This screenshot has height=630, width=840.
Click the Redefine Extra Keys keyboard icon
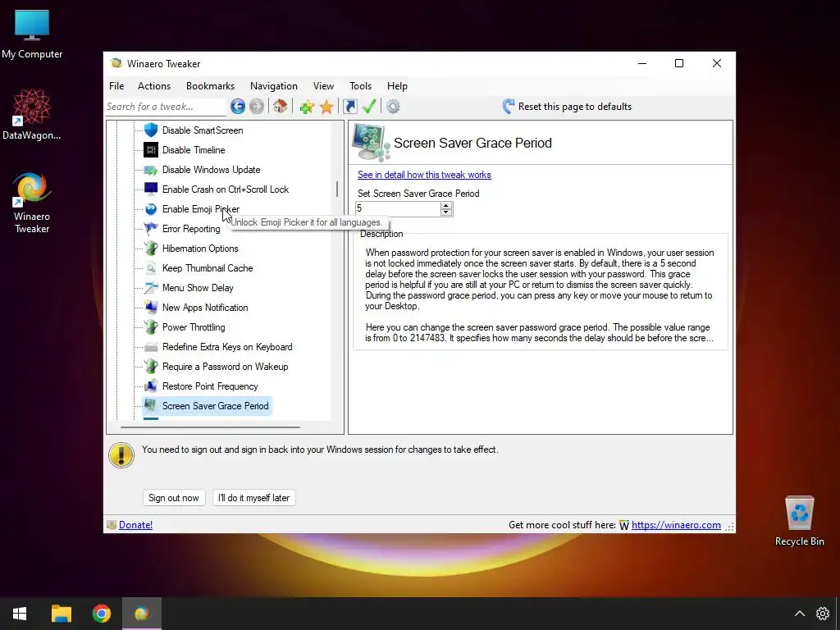pos(151,347)
